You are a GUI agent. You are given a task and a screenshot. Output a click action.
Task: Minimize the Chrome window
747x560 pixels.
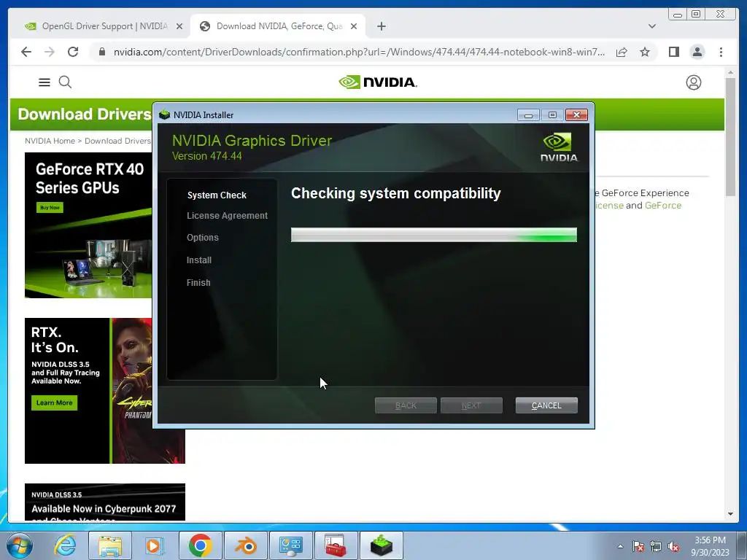[x=678, y=15]
